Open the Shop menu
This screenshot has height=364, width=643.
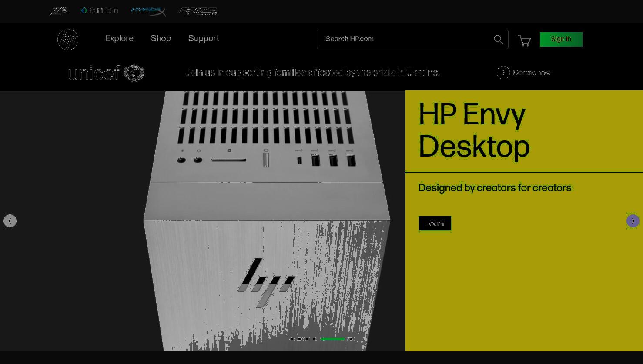[161, 39]
